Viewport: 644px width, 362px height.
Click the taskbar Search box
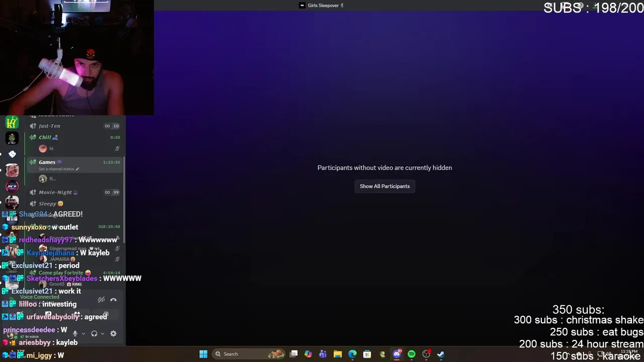[249, 354]
